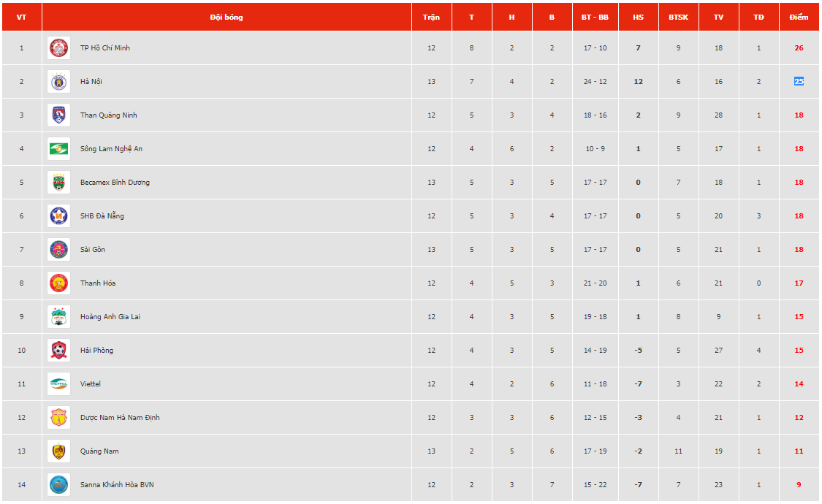822x504 pixels.
Task: Click the Điểm column header
Action: pos(799,17)
